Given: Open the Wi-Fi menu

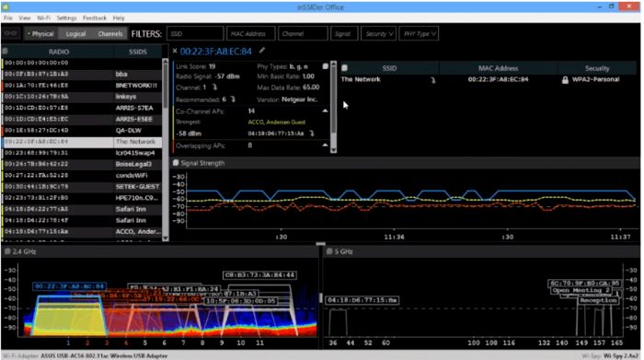Looking at the screenshot, I should tap(43, 18).
